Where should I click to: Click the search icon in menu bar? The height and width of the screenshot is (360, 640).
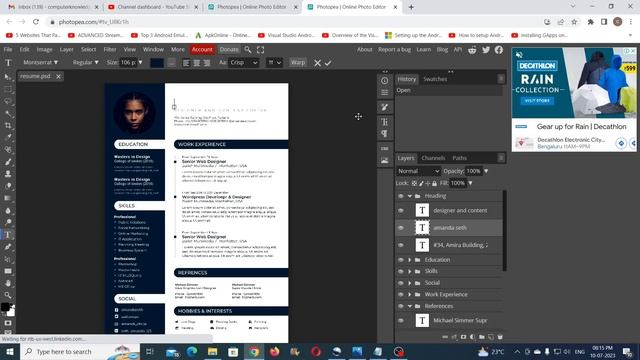(x=248, y=49)
